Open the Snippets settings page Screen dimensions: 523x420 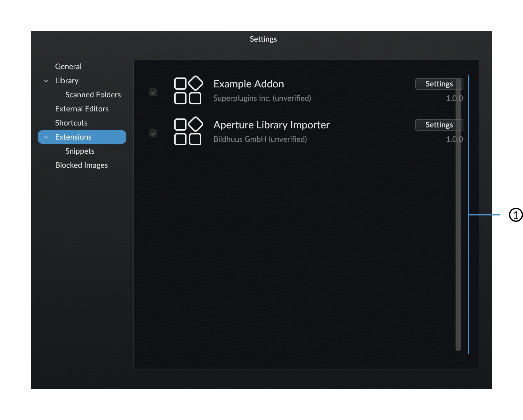coord(80,151)
